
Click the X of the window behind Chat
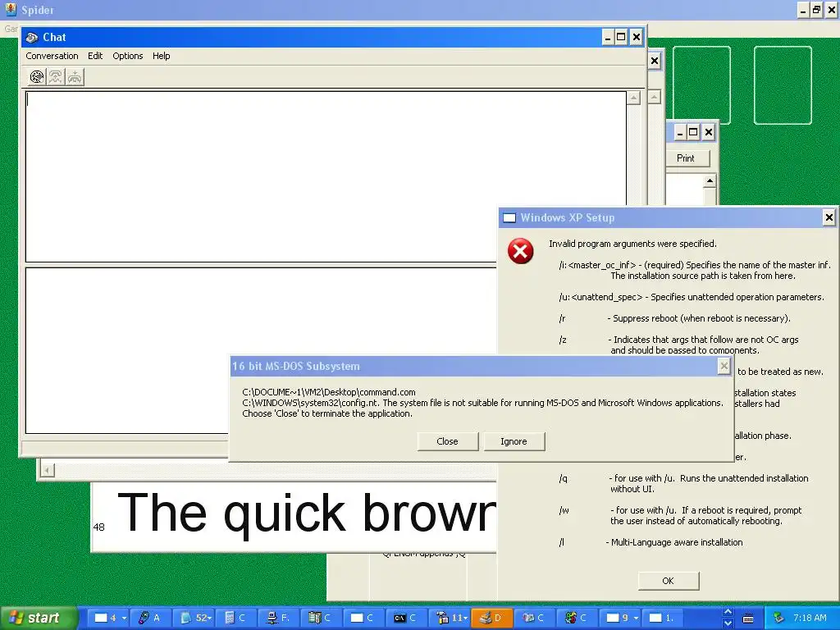(x=655, y=61)
